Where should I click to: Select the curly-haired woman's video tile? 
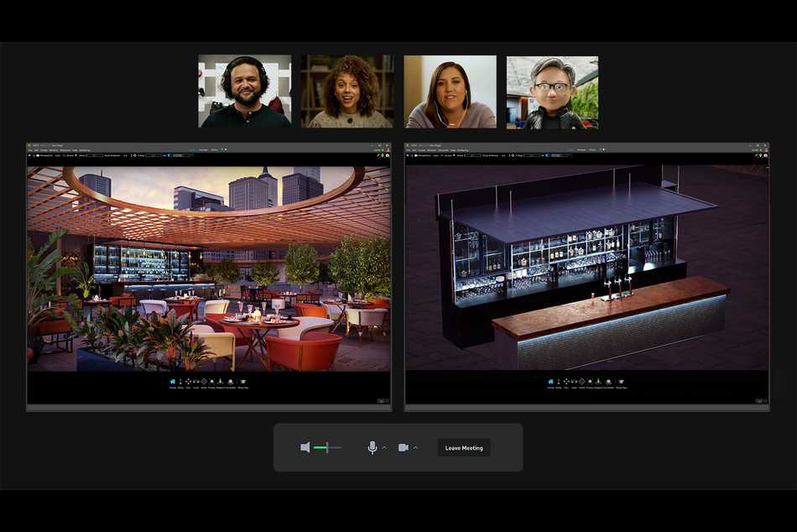click(x=347, y=91)
